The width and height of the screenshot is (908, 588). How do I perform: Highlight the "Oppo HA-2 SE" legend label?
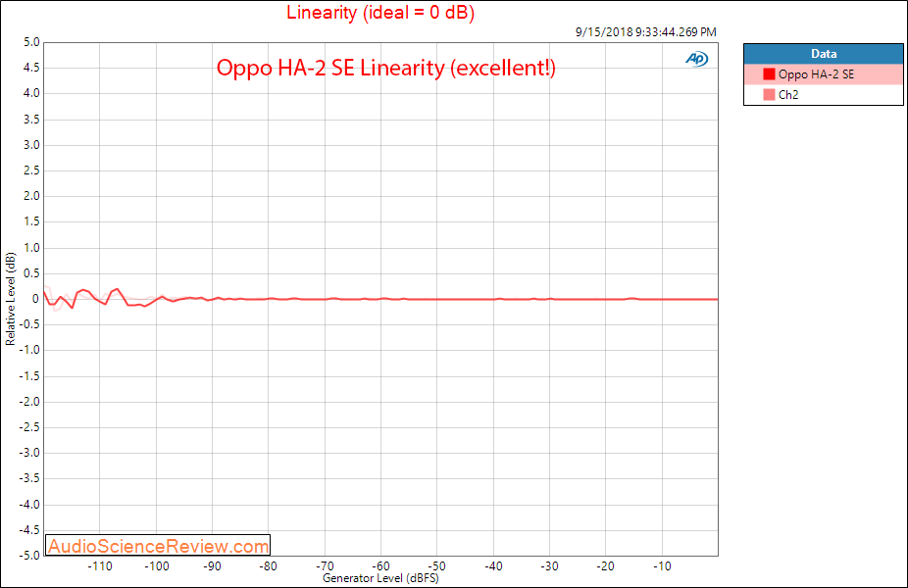[816, 74]
